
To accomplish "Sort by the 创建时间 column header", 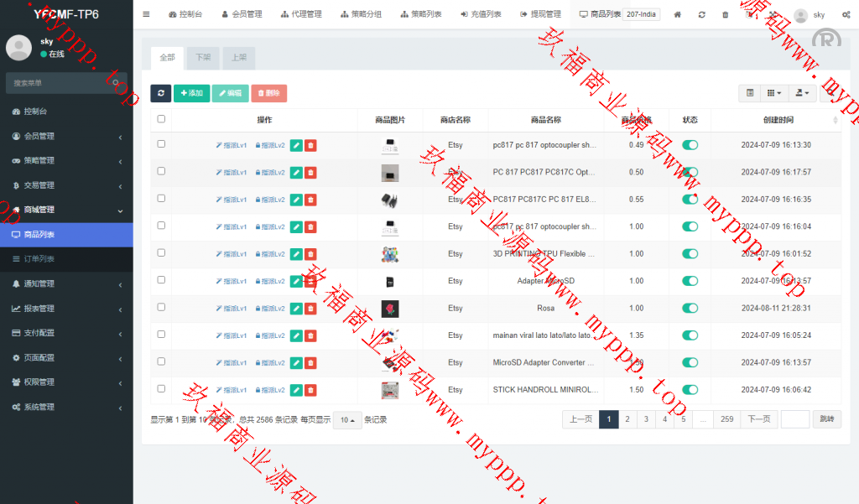I will click(x=777, y=120).
